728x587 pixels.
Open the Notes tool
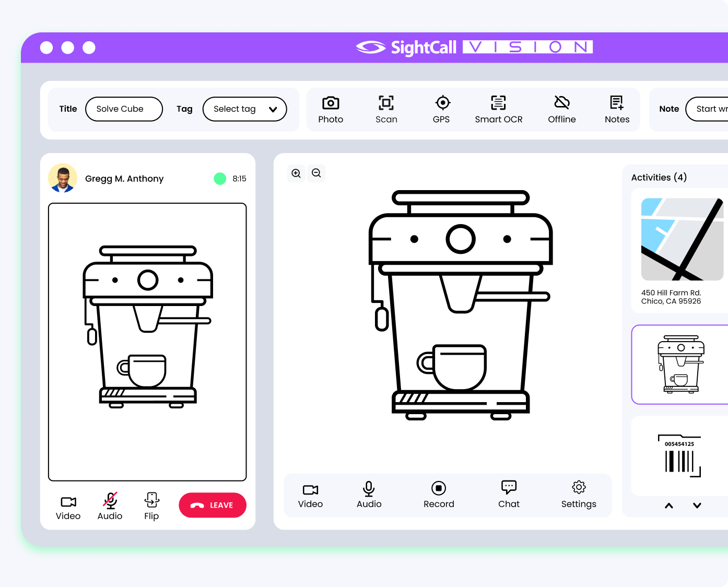pyautogui.click(x=617, y=110)
